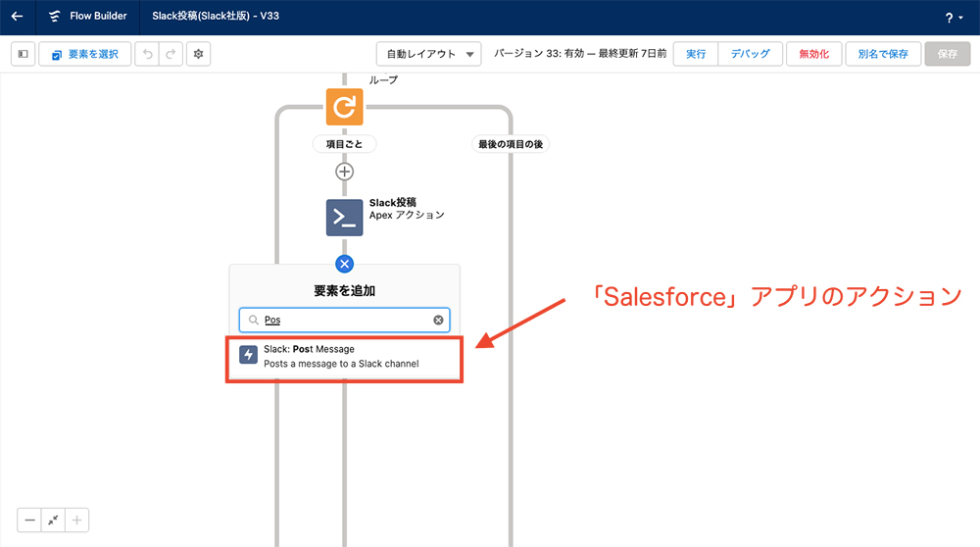Open the help question-mark menu
The image size is (980, 547).
954,18
